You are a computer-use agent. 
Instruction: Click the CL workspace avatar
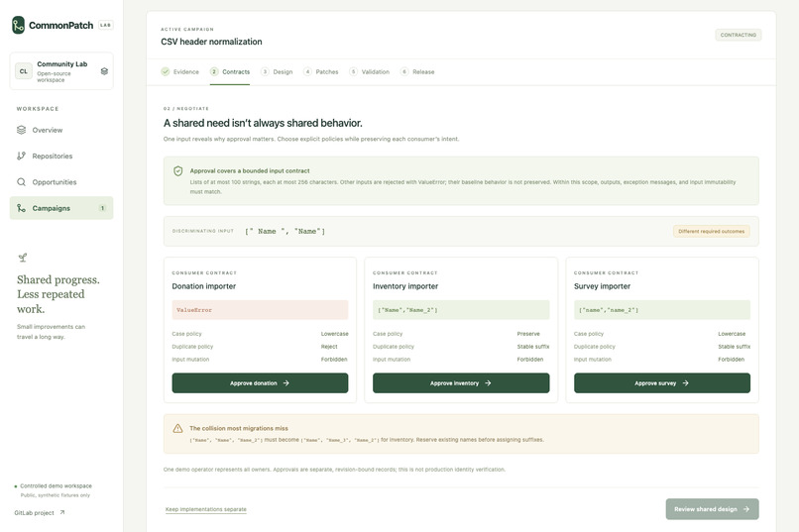24,71
